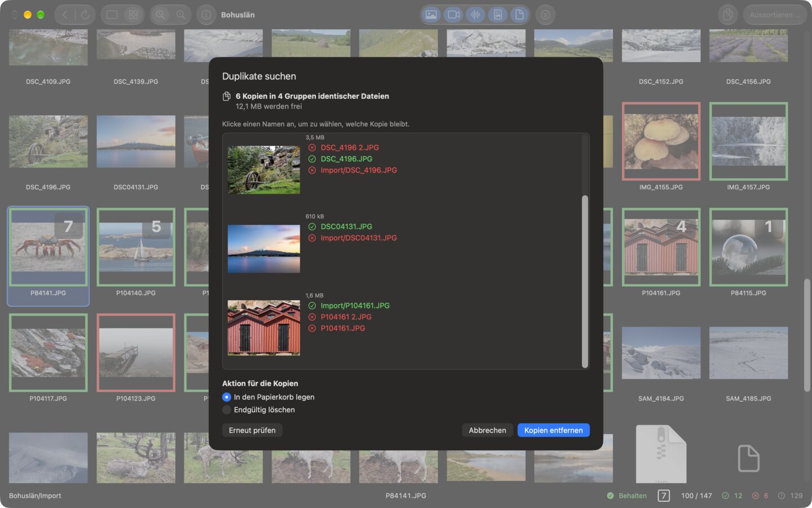Click 'Kopien entfernen' to remove copies
812x508 pixels.
553,430
